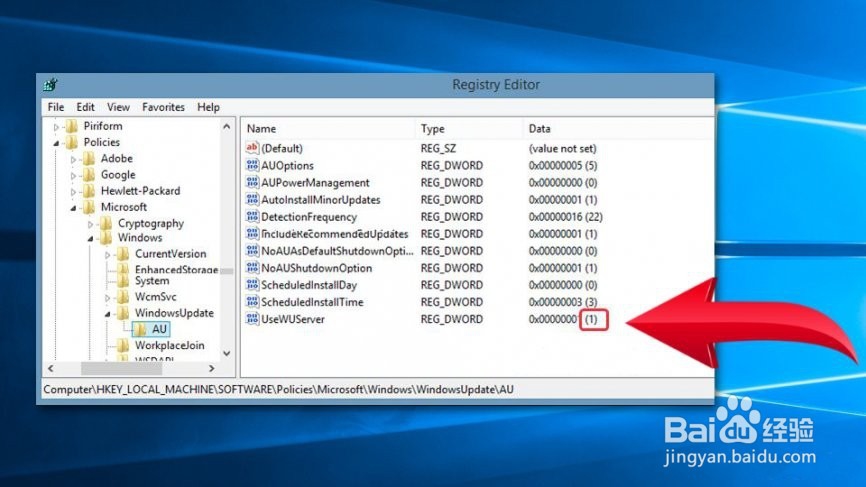Select the Cryptography folder icon

point(106,223)
